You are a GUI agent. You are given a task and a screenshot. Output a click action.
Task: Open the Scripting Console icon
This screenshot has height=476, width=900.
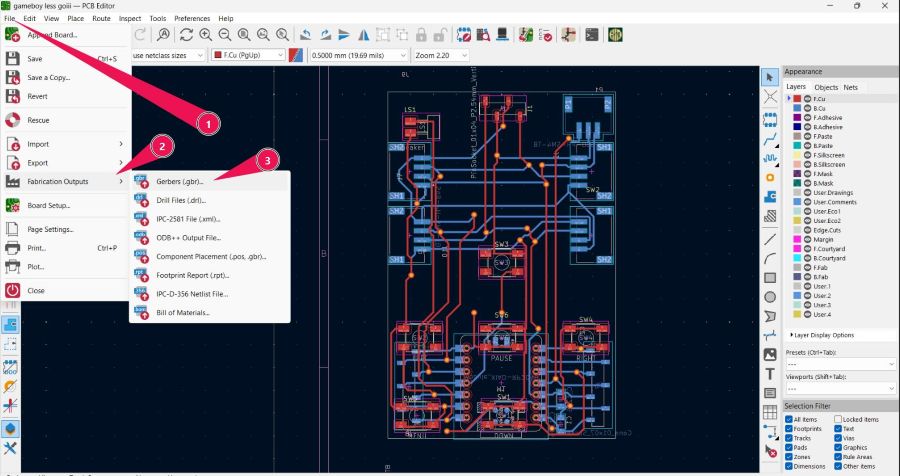coord(592,35)
